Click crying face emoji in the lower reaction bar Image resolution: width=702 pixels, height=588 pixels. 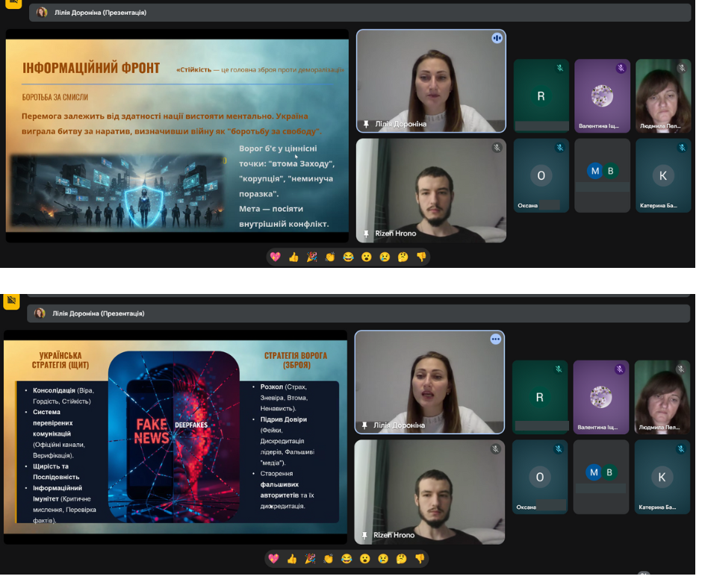(x=383, y=558)
